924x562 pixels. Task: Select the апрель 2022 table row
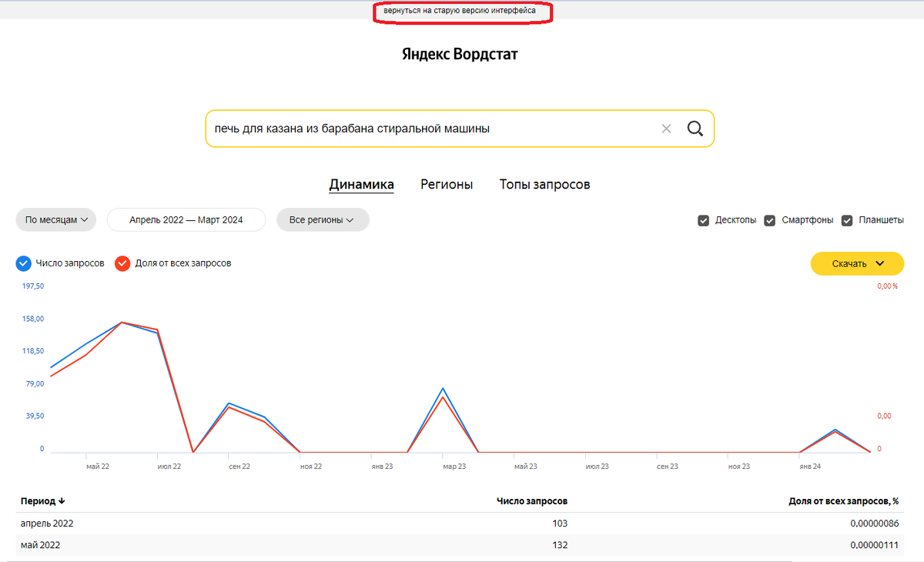point(460,524)
